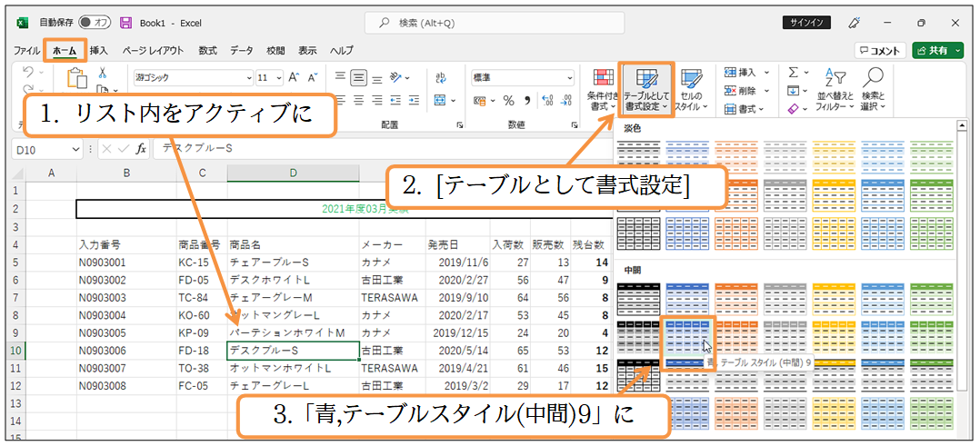980x446 pixels.
Task: Click the Undo arrow icon
Action: coord(28,72)
